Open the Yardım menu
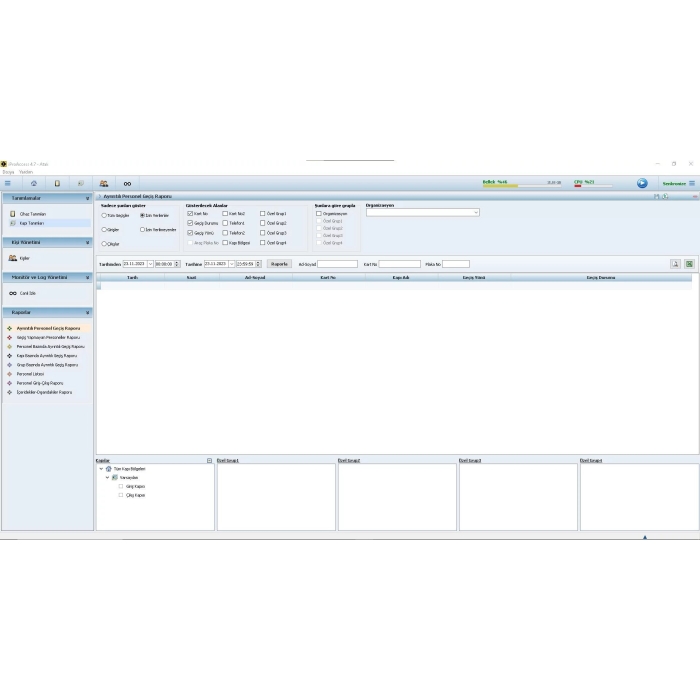The image size is (700, 700). pyautogui.click(x=27, y=172)
